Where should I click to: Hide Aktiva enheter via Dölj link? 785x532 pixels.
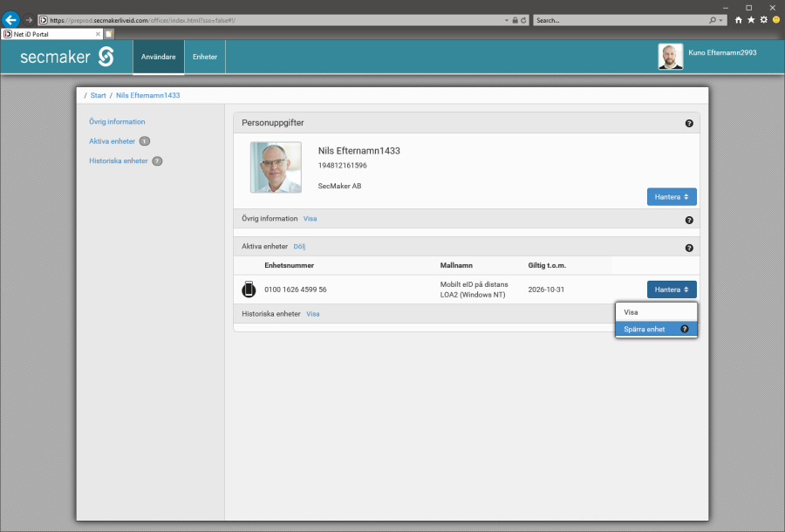[299, 247]
